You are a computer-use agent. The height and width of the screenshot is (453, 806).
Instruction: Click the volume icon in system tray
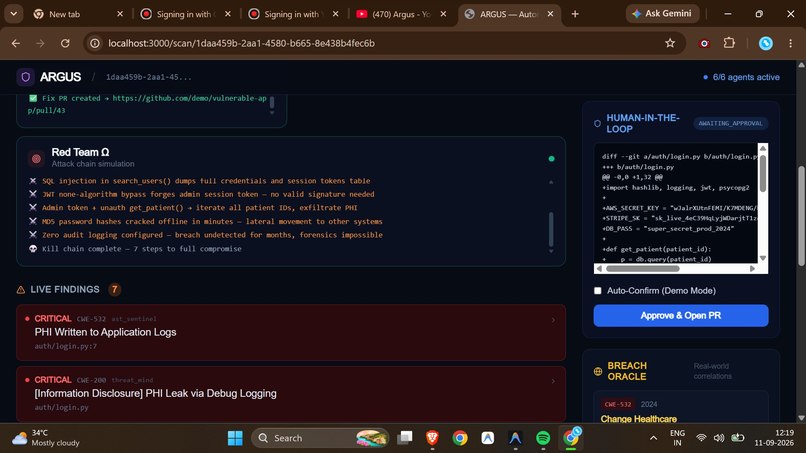point(719,438)
